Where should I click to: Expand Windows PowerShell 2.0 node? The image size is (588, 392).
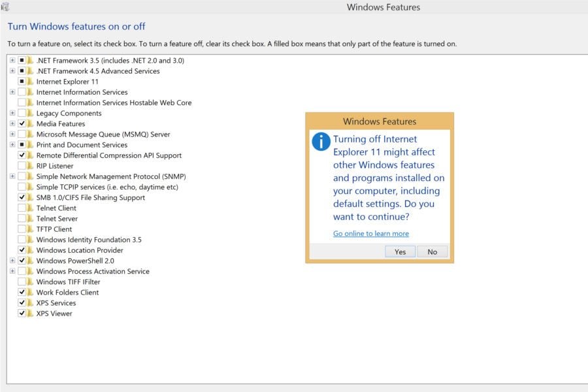pos(12,260)
